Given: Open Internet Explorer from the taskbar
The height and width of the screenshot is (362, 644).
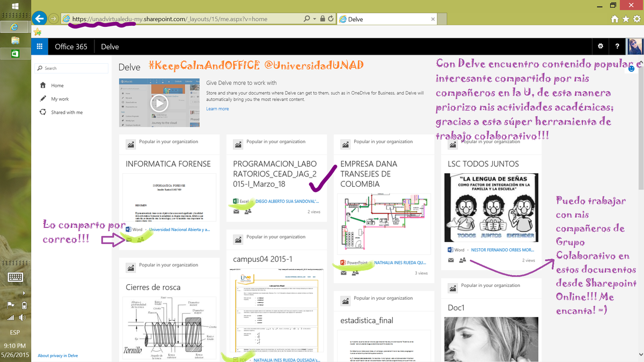Looking at the screenshot, I should 15,26.
